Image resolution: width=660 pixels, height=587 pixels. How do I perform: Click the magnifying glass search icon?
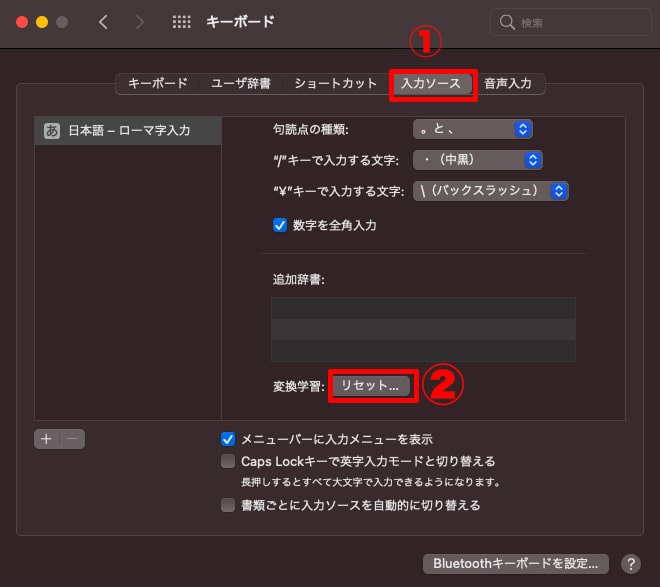(x=507, y=22)
